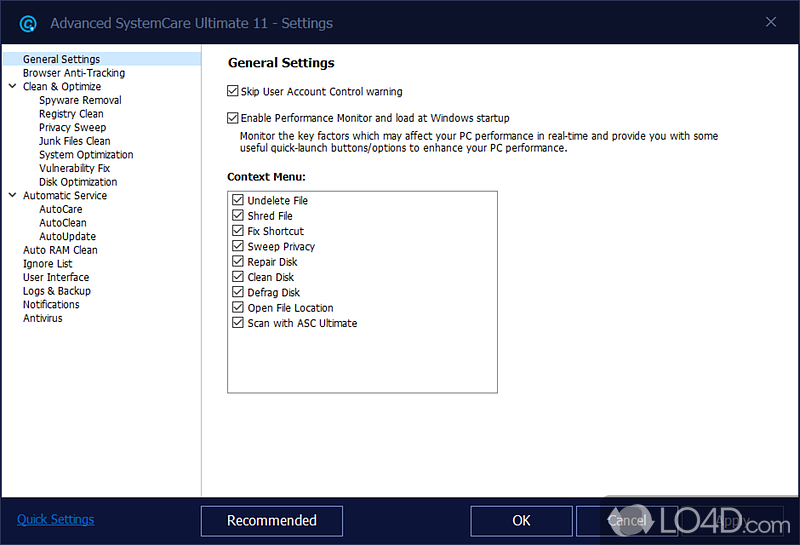Open the Junk Files Clean section

tap(75, 141)
